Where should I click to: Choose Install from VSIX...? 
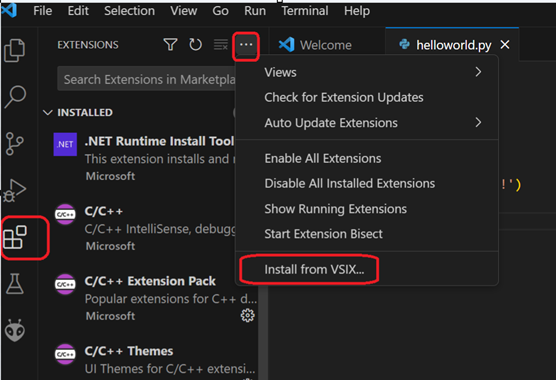coord(367,269)
